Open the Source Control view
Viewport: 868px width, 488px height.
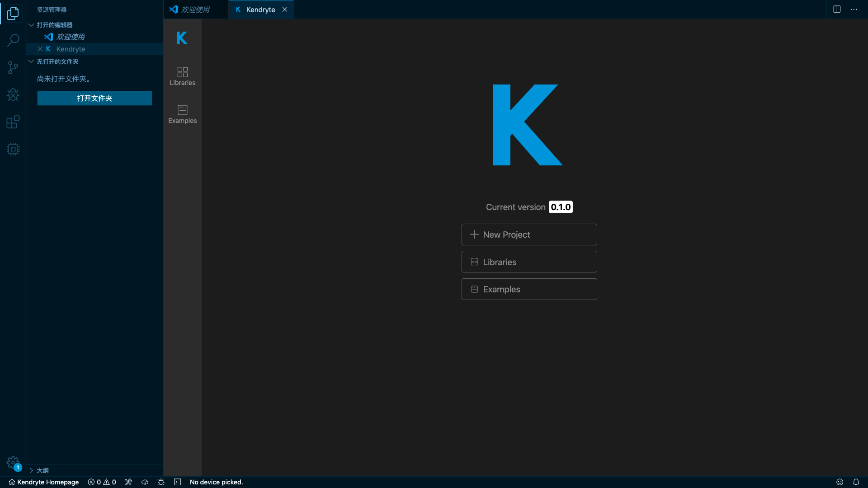click(x=13, y=68)
